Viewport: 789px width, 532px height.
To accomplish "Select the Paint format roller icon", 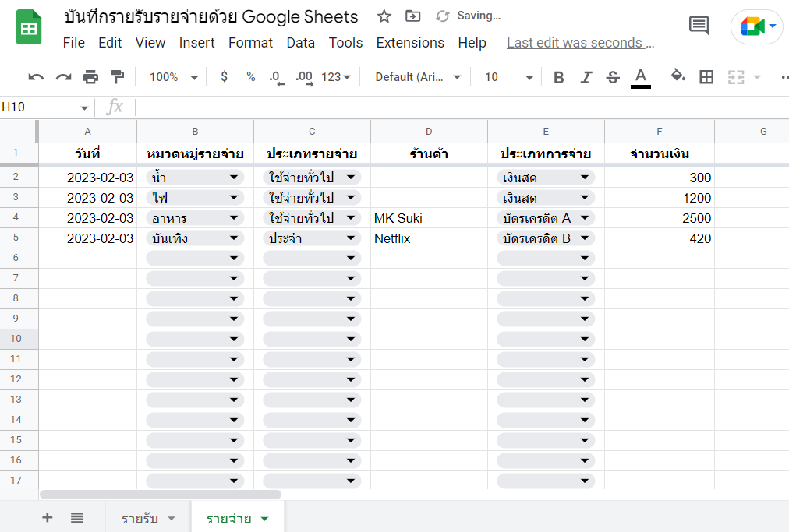I will click(117, 77).
